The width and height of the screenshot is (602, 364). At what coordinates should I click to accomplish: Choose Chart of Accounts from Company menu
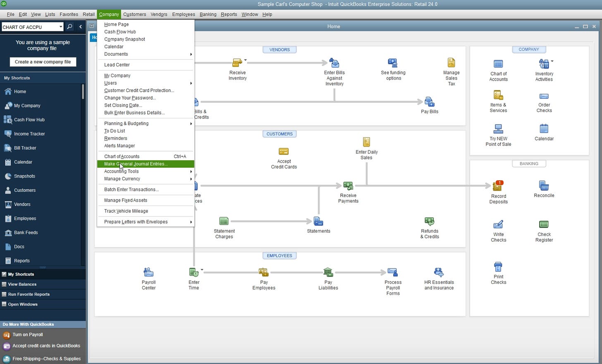click(146, 157)
